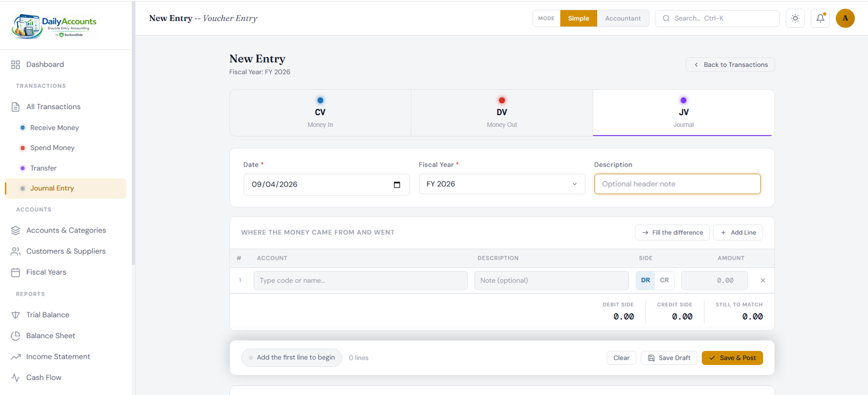Click the DailyAccounts logo

(x=54, y=26)
